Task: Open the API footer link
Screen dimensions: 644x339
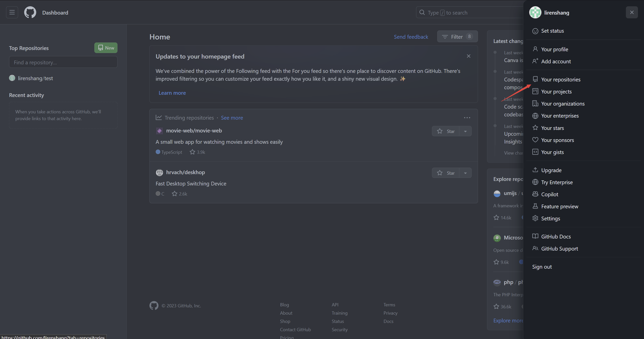Action: 335,305
